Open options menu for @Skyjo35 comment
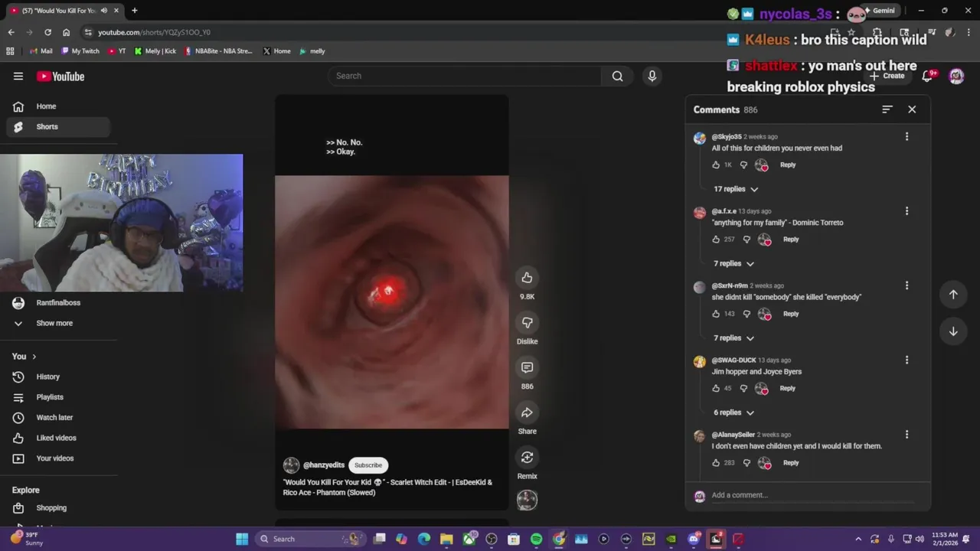The width and height of the screenshot is (980, 551). point(906,136)
